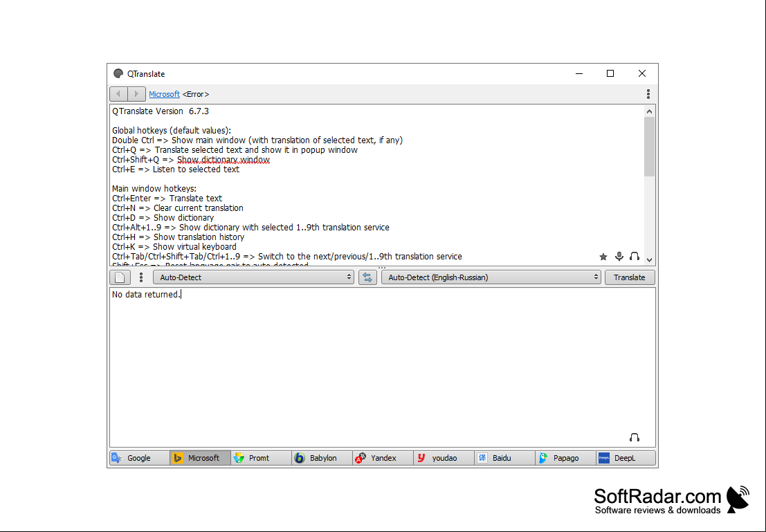Viewport: 766px width, 532px height.
Task: Choose the Papago service tab
Action: tap(566, 458)
